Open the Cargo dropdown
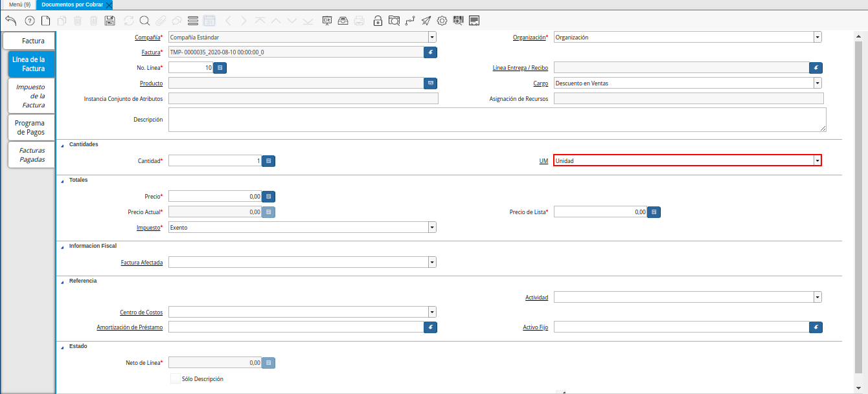Screen dimensions: 868x394 tap(817, 83)
